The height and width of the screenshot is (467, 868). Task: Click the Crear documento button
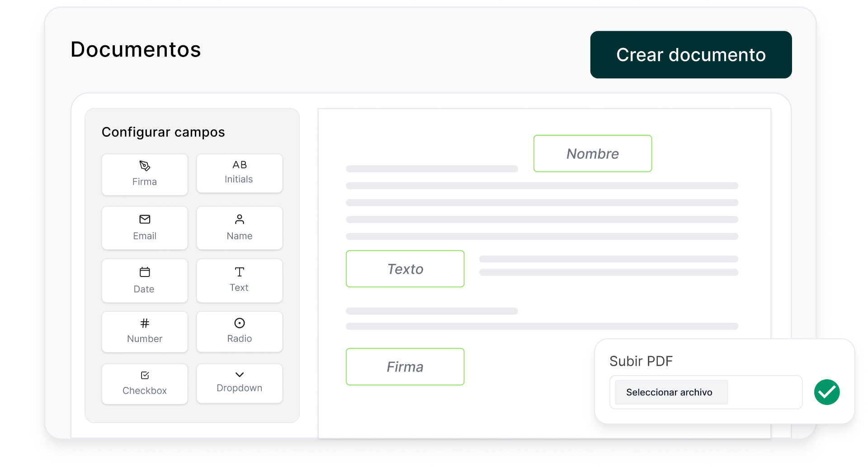[691, 55]
